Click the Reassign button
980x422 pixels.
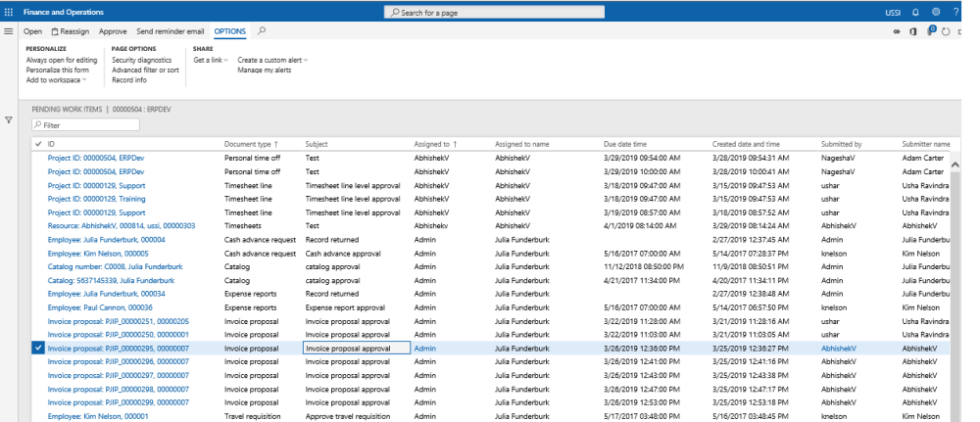(x=71, y=31)
